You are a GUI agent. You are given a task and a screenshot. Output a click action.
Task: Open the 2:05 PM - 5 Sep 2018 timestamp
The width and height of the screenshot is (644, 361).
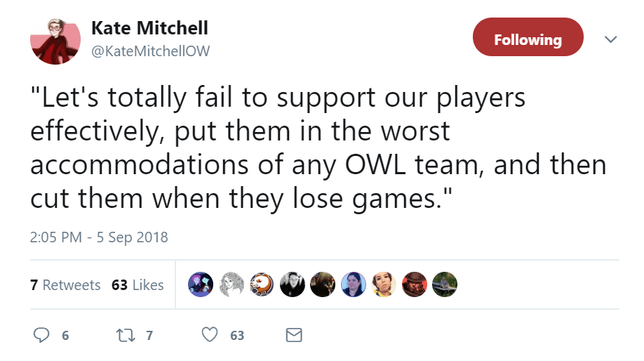[99, 237]
